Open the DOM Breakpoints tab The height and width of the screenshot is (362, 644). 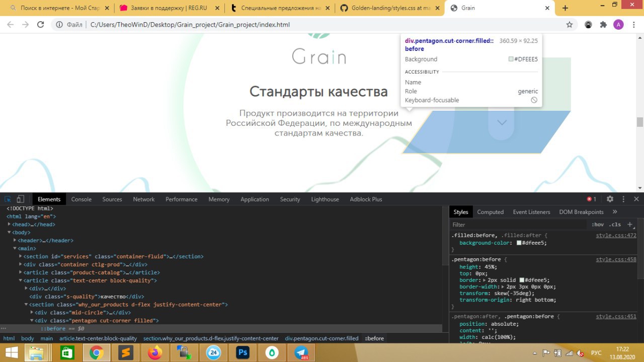582,212
